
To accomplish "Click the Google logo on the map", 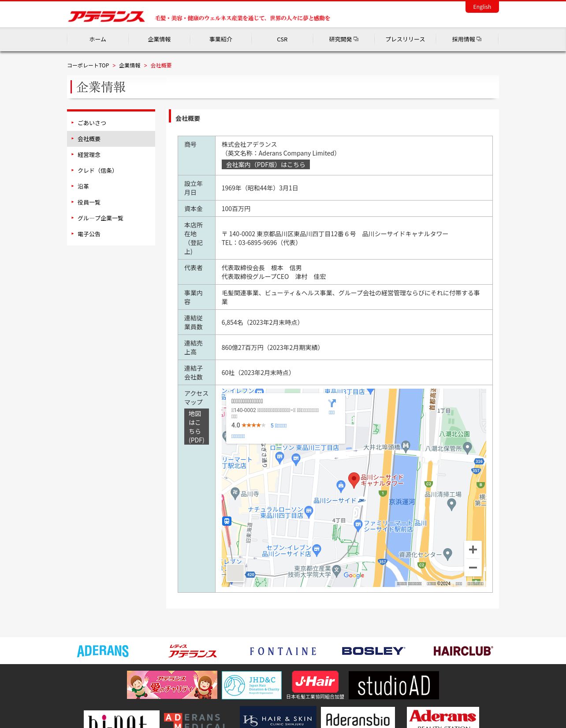I will 354,576.
